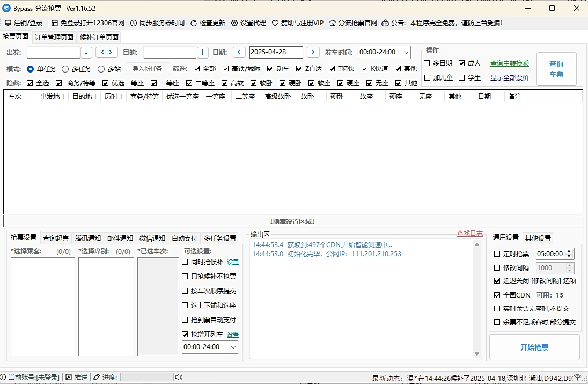Viewport: 588px width, 384px height.
Task: Enable the 多日期 checkbox
Action: [x=427, y=63]
